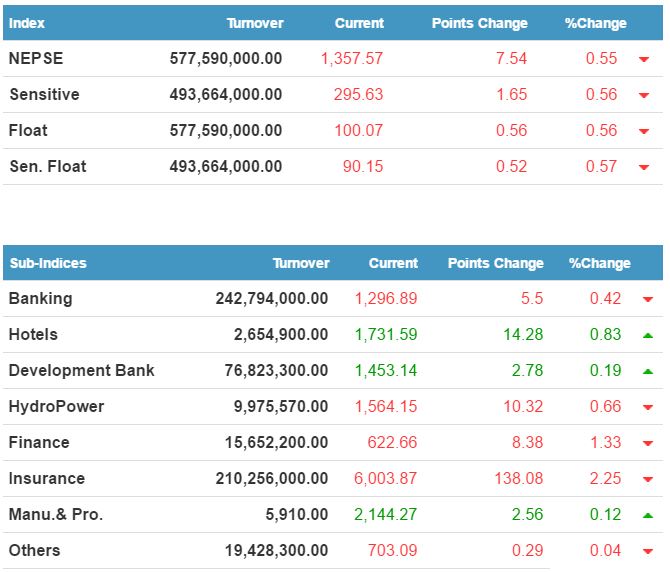Click the green arrow for Manu.& Pro.
The width and height of the screenshot is (670, 572).
tap(647, 515)
